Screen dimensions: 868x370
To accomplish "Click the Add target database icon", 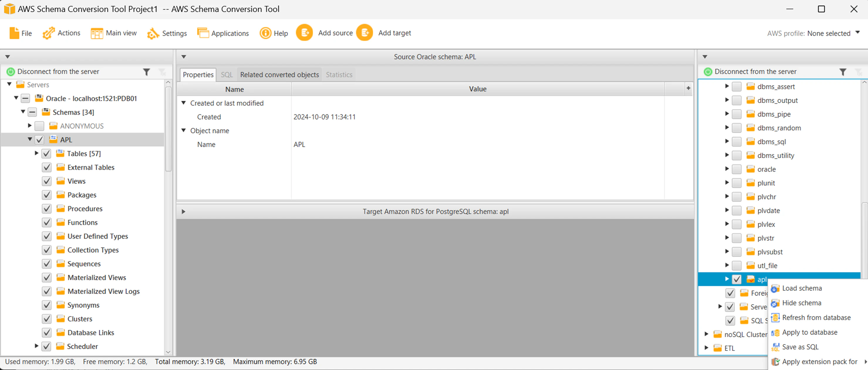I will (x=365, y=33).
